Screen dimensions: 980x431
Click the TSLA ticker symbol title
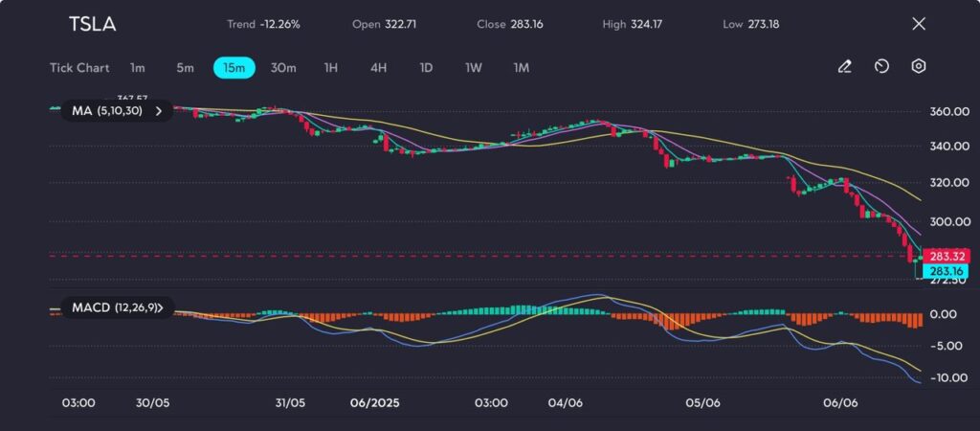click(92, 25)
